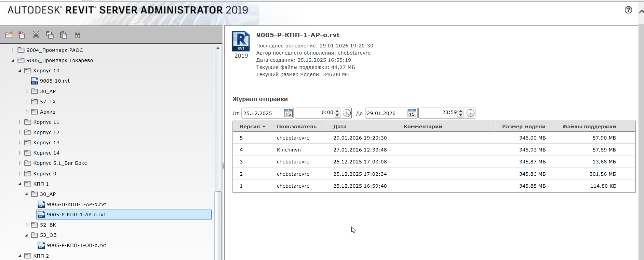Increase the До time with the up arrow
The image size is (644, 260).
pyautogui.click(x=461, y=111)
